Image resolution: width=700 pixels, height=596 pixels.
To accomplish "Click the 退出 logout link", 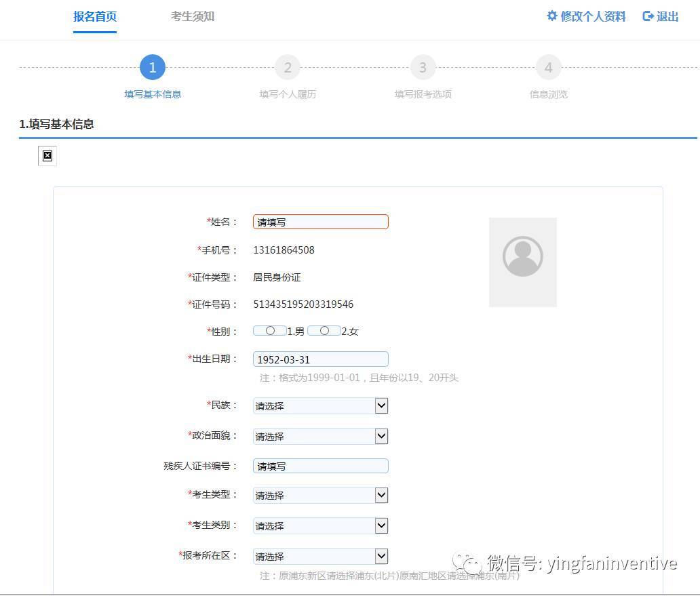I will point(667,17).
